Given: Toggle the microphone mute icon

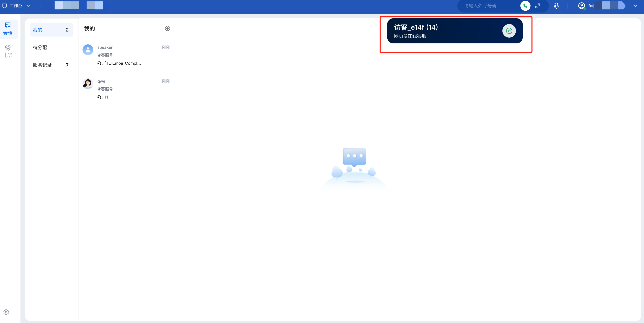Looking at the screenshot, I should click(557, 6).
